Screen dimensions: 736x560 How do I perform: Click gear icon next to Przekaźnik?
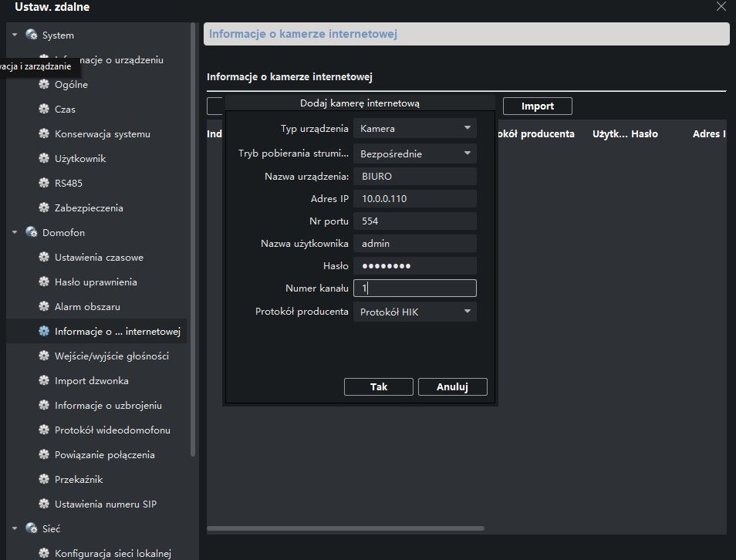(x=44, y=480)
